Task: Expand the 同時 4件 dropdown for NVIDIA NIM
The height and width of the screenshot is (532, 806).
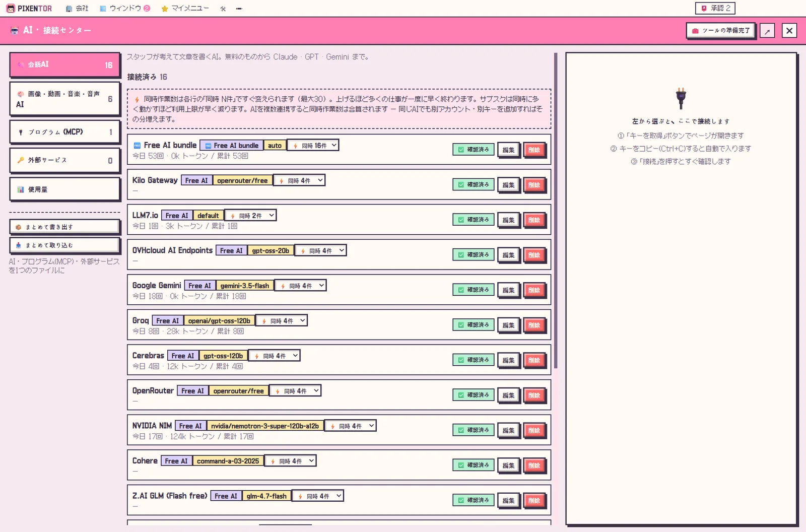Action: coord(350,426)
